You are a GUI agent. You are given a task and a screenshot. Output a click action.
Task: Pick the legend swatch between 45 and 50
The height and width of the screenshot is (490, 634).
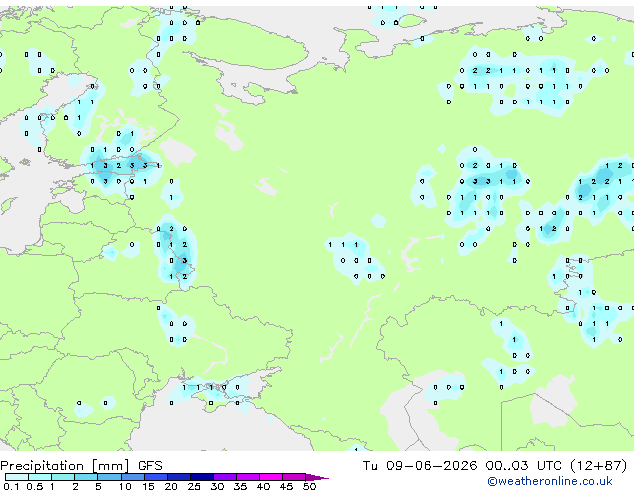(294, 477)
